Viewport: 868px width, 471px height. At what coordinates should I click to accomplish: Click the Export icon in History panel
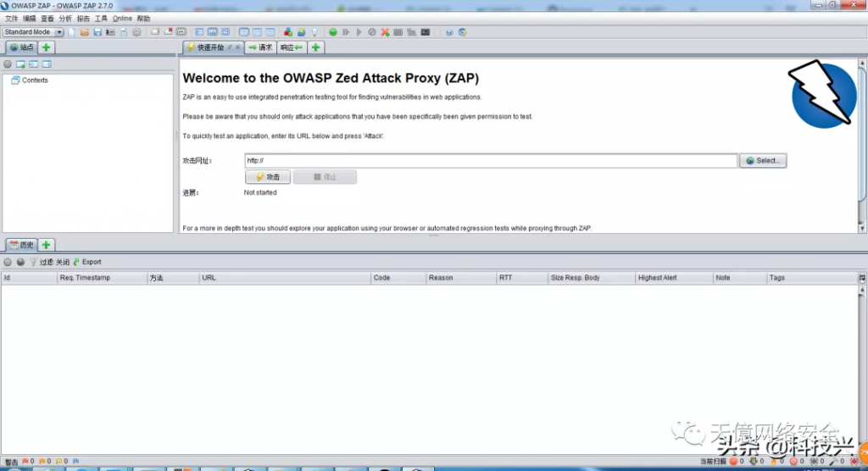tap(87, 262)
